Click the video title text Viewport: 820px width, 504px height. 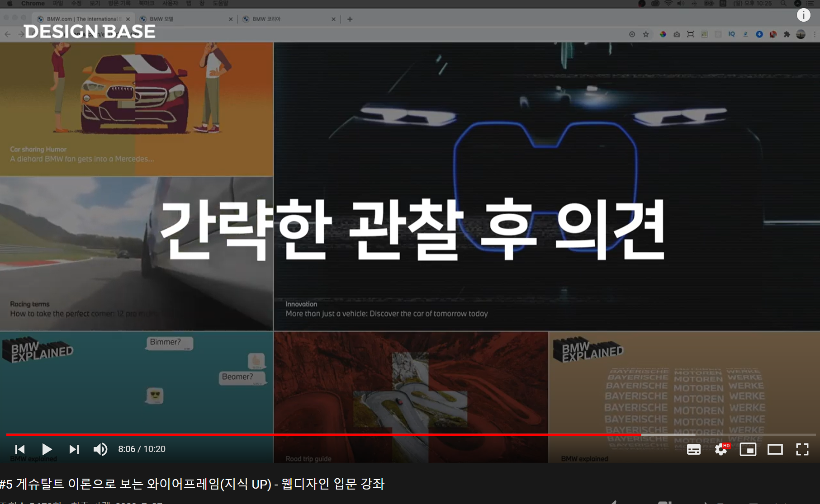192,484
